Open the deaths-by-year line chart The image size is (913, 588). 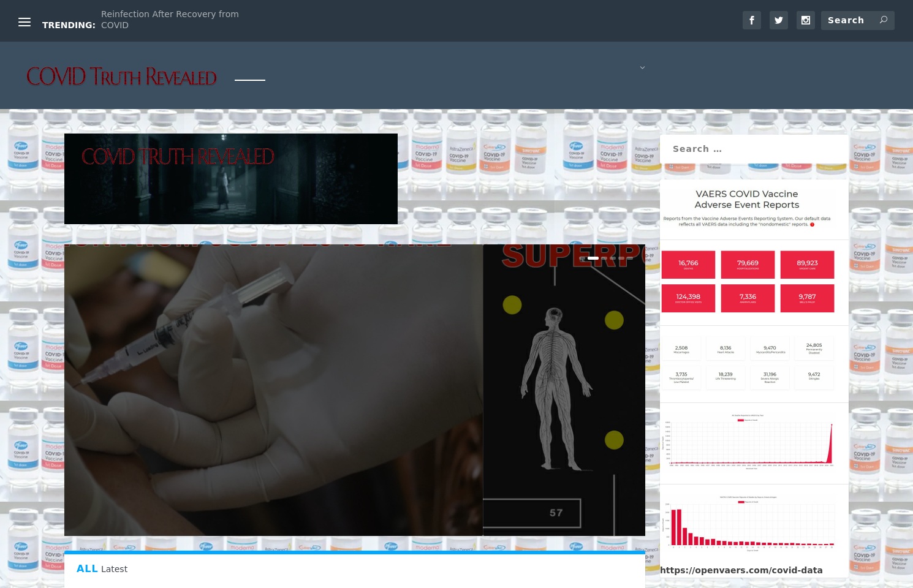point(748,442)
